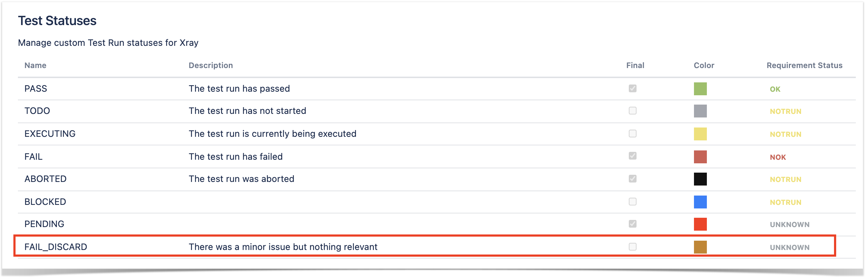868x279 pixels.
Task: Click the brown FAIL_DISCARD color swatch
Action: [x=700, y=247]
